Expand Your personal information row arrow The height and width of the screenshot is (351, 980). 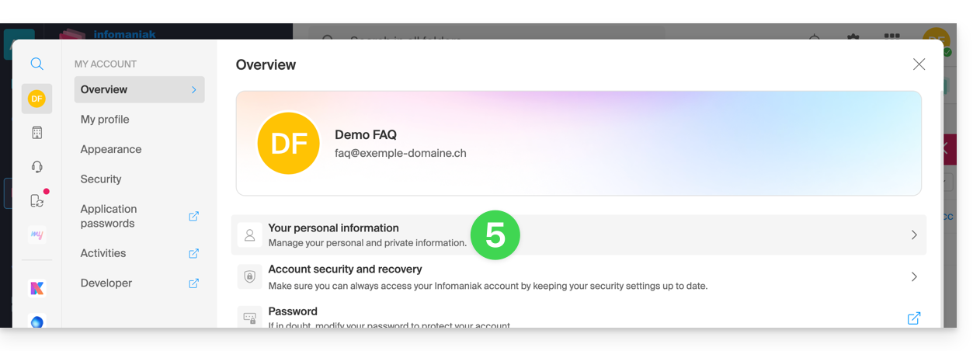pyautogui.click(x=914, y=235)
